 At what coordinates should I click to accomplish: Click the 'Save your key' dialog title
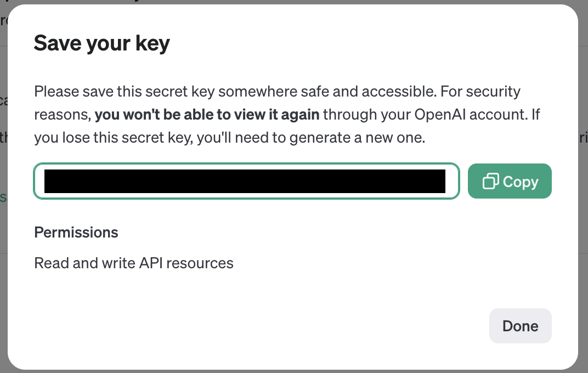pyautogui.click(x=101, y=43)
